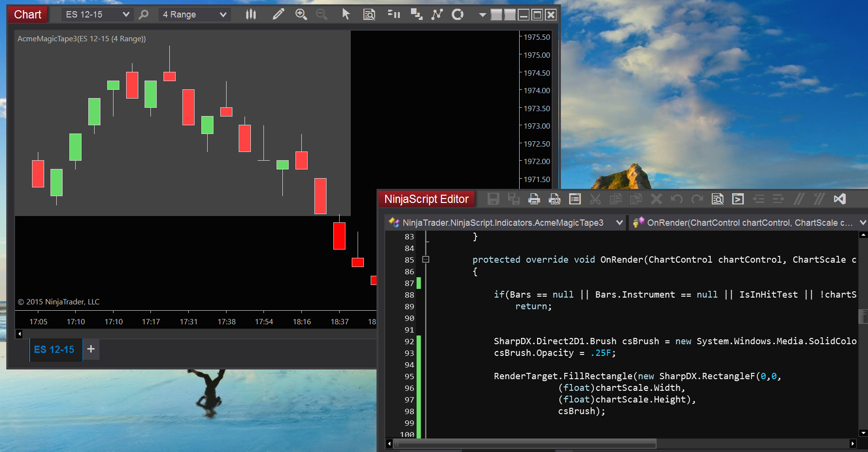Select the drawing tools pencil icon

tap(278, 15)
